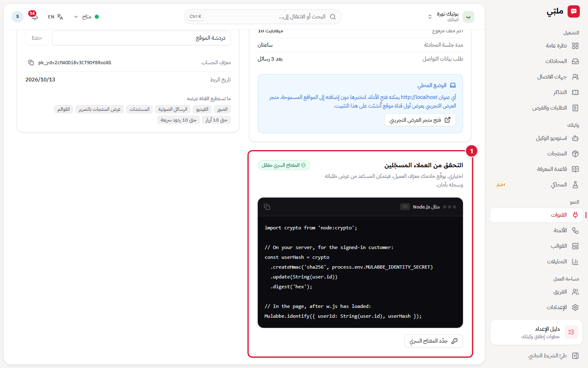Click the الإعدادات gear icon

coord(575,307)
